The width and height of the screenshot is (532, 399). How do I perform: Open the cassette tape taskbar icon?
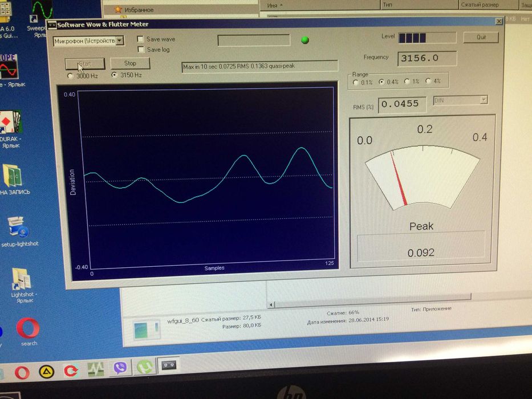(x=169, y=365)
